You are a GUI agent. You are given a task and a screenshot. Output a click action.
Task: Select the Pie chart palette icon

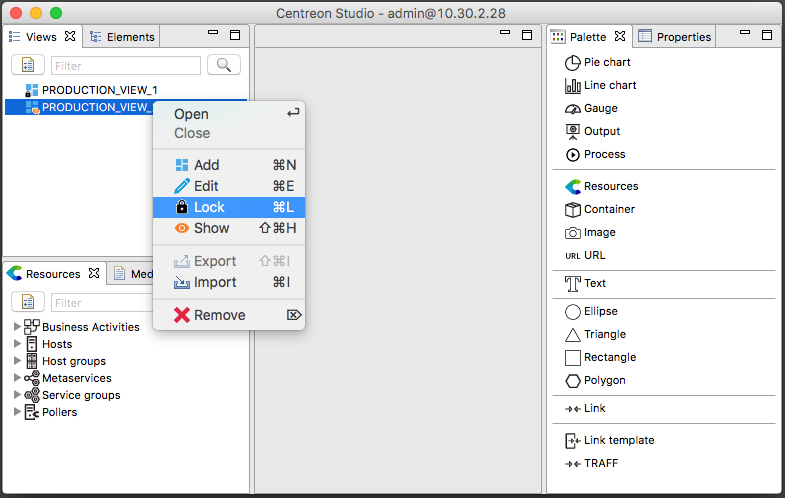[x=572, y=63]
